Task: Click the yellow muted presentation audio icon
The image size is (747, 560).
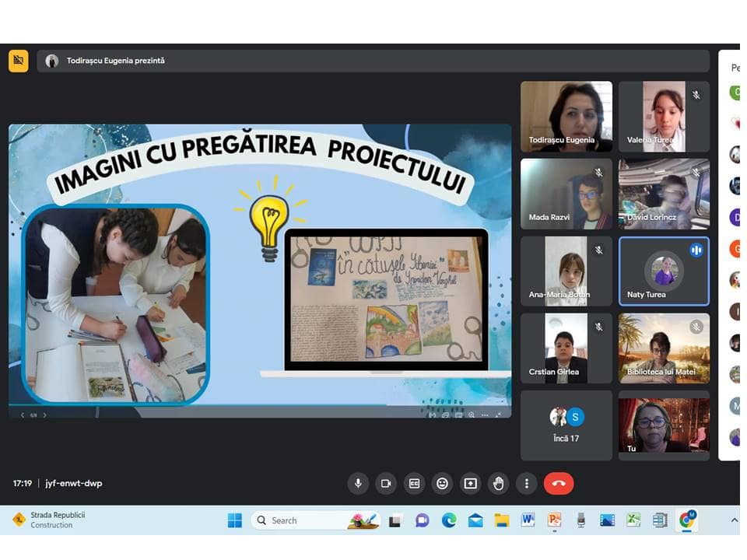Action: pyautogui.click(x=19, y=61)
